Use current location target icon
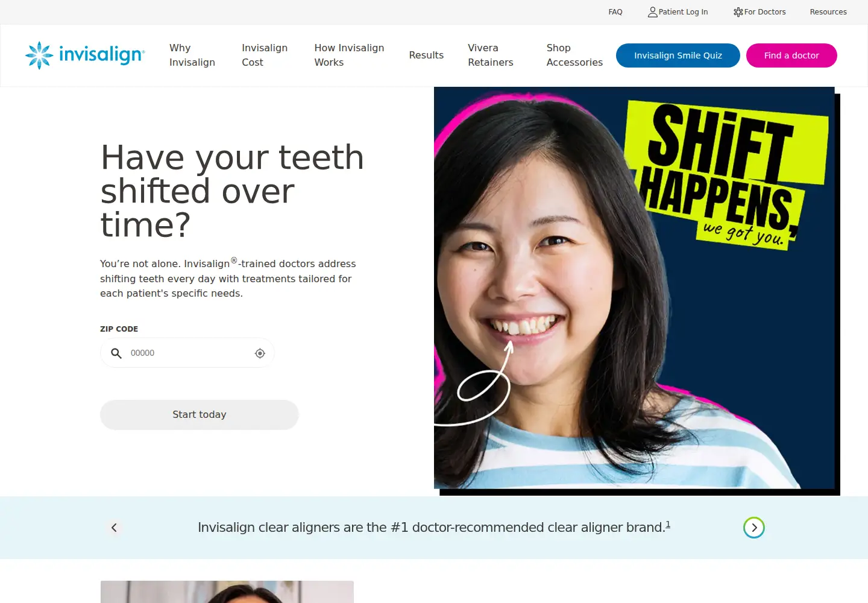 (x=260, y=353)
